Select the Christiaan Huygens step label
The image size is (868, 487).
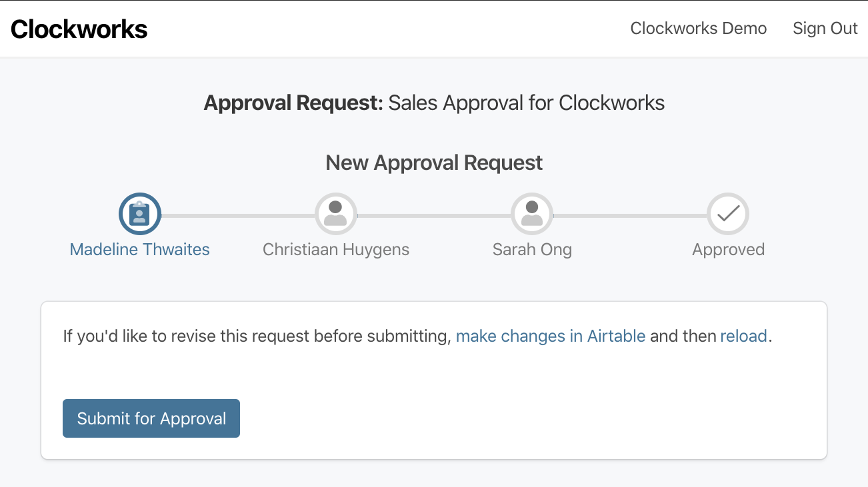336,250
